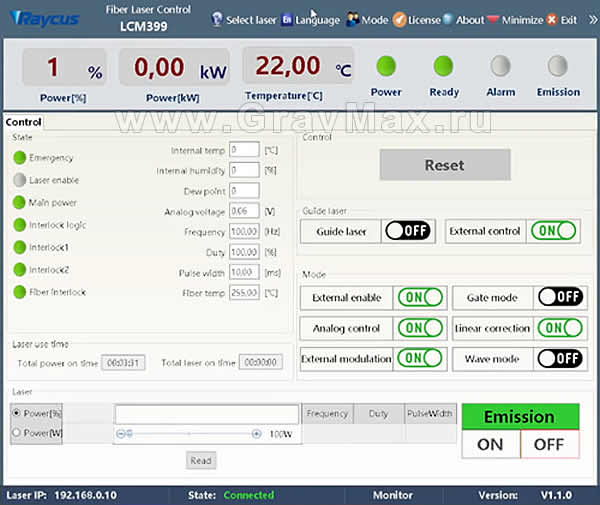
Task: Click the Connected state text
Action: coord(249,495)
